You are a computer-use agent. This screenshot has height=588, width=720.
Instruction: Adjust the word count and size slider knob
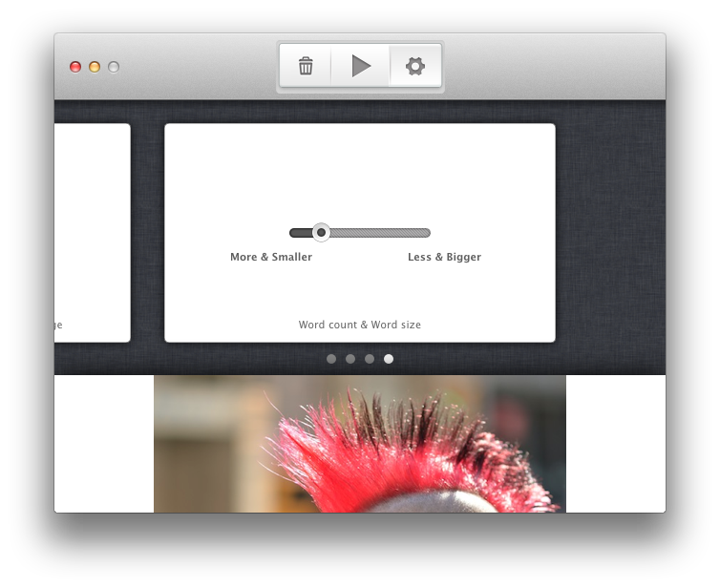coord(321,232)
